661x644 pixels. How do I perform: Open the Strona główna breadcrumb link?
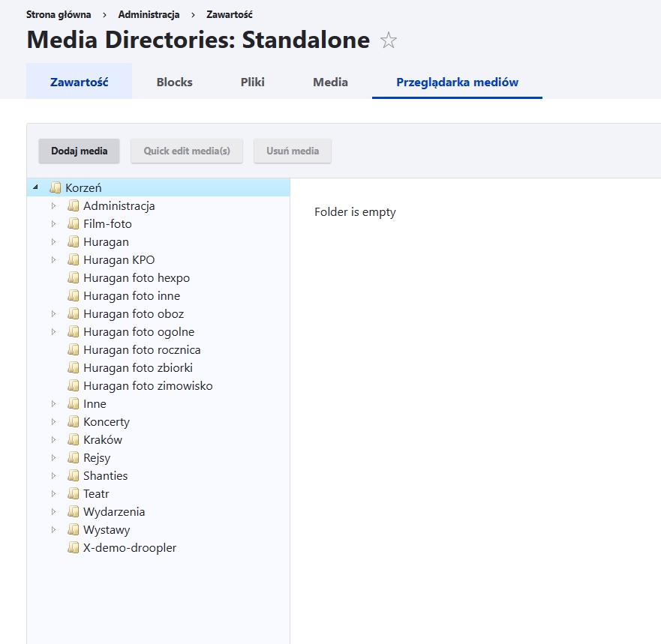(58, 13)
